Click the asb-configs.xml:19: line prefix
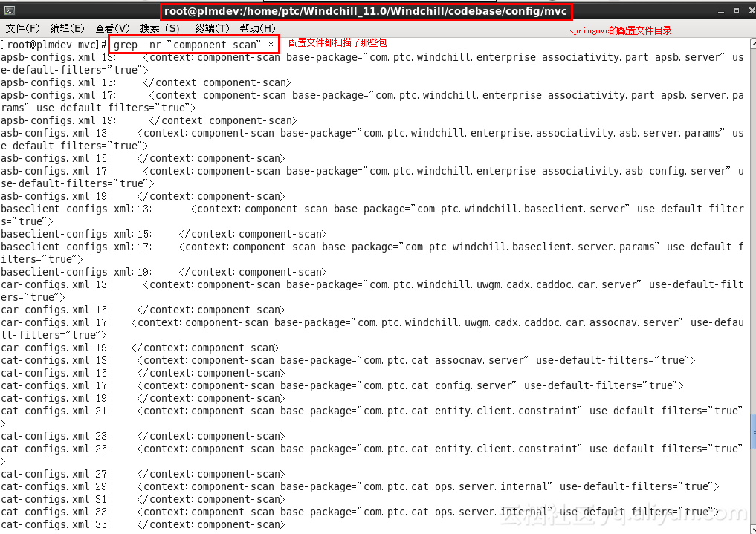Screen dimensions: 756x534 tap(56, 196)
